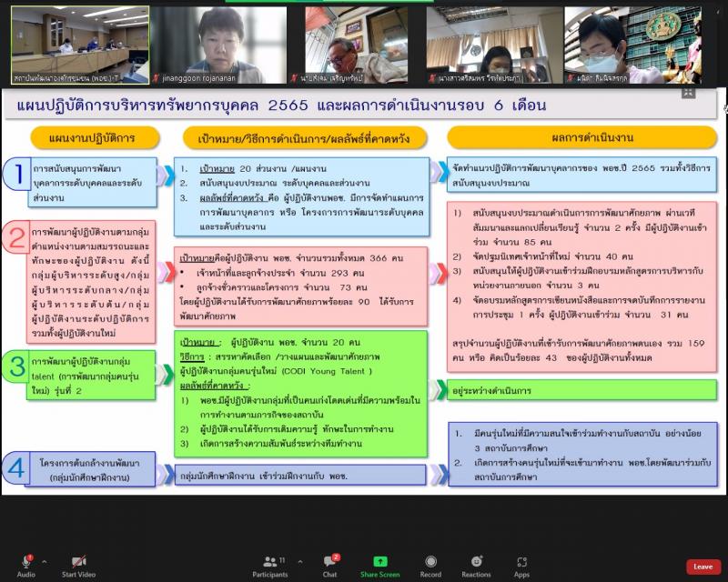Open audio options arrow beside Audio

(44, 562)
